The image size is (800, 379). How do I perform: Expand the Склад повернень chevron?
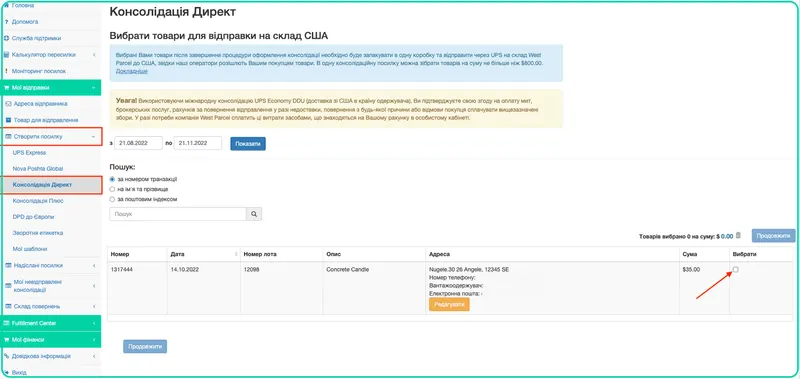[94, 307]
